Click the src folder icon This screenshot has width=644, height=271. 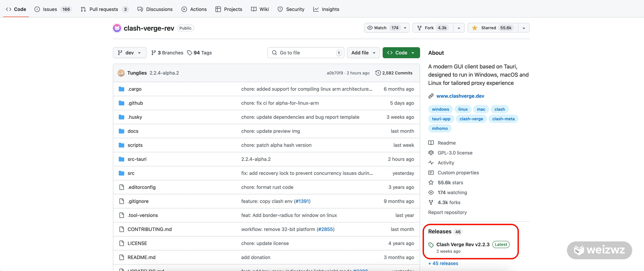(121, 173)
